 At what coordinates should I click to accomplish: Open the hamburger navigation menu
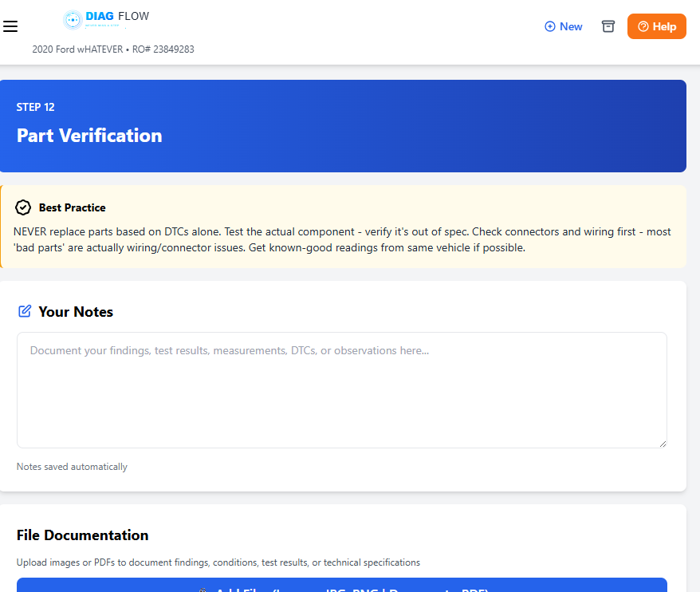pos(10,26)
